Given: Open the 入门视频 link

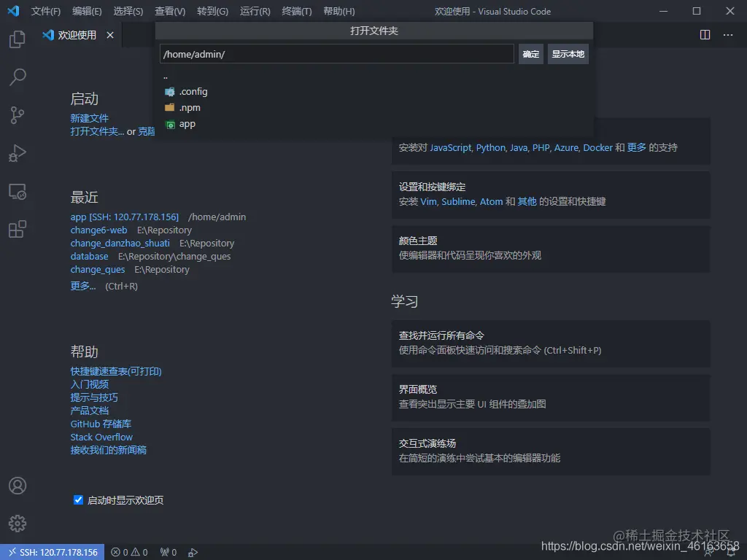Looking at the screenshot, I should click(x=90, y=384).
